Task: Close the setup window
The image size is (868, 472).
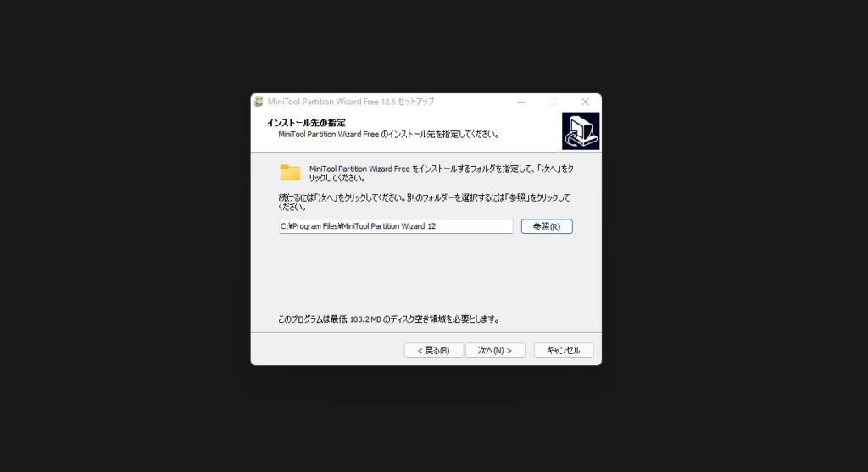Action: click(x=585, y=102)
